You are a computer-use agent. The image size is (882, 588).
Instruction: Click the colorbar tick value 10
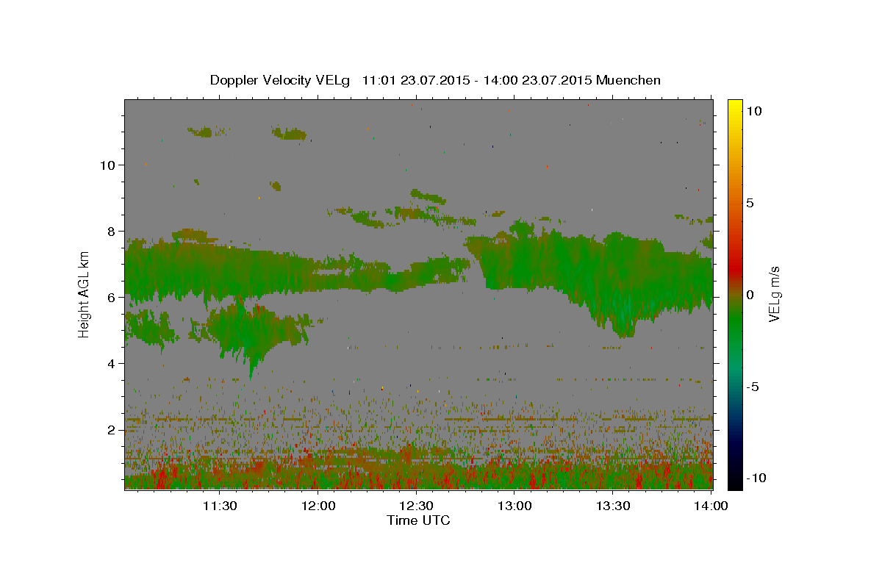(x=753, y=110)
